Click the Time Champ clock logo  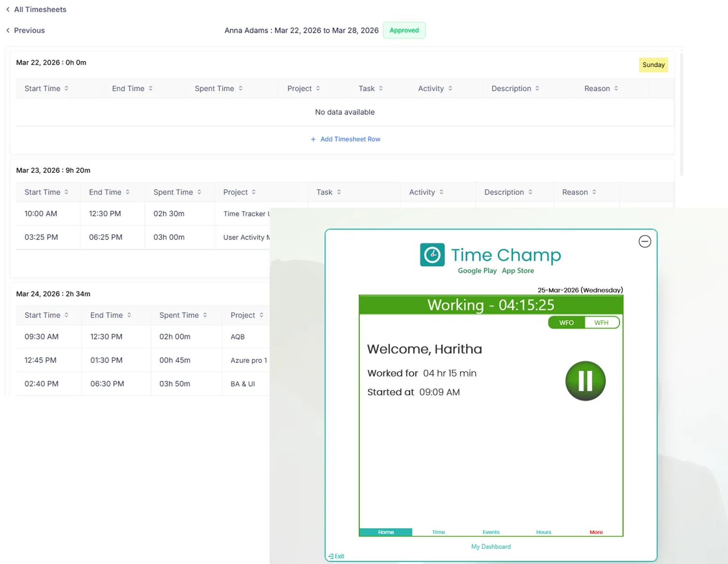click(x=432, y=255)
